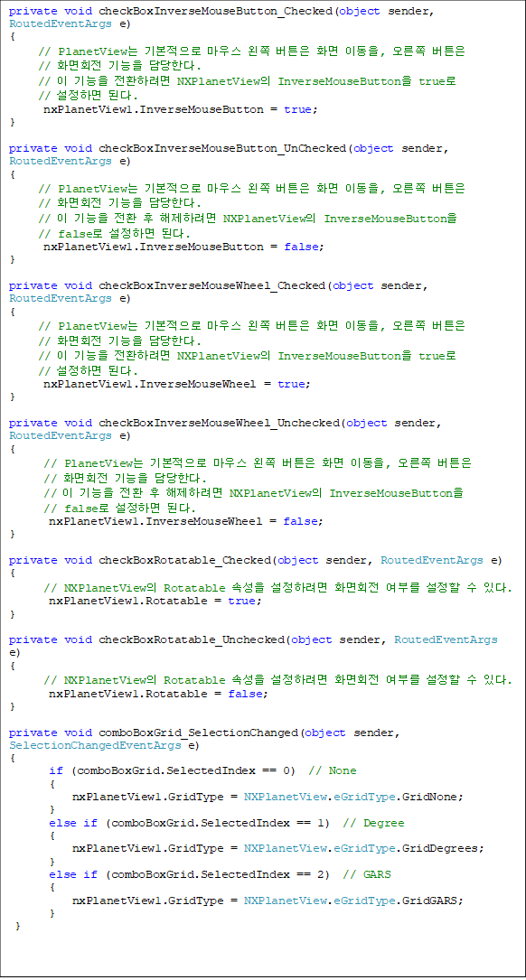Click the line 'nxPlanetView1.InverseMouseButton = false;'
526x980 pixels.
coord(183,247)
